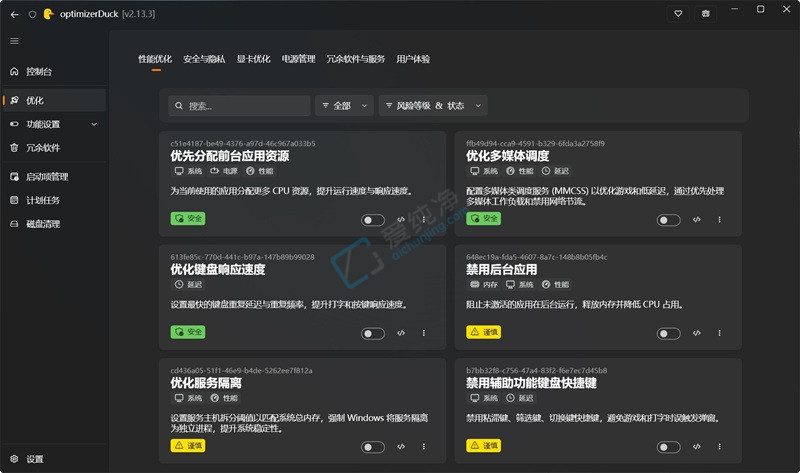The image size is (800, 473).
Task: Expand 功能设置 sidebar chevron
Action: pyautogui.click(x=94, y=124)
